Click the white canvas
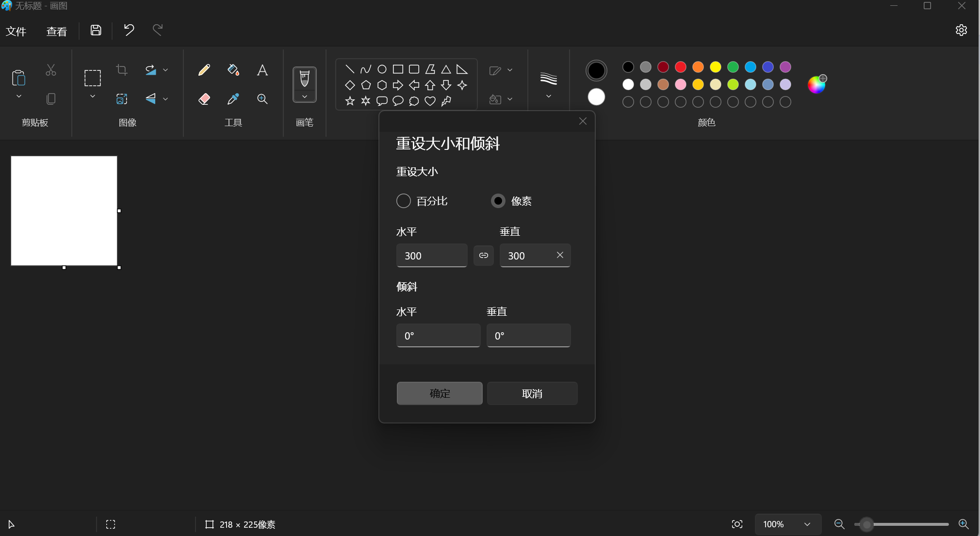Image resolution: width=980 pixels, height=536 pixels. (x=64, y=211)
